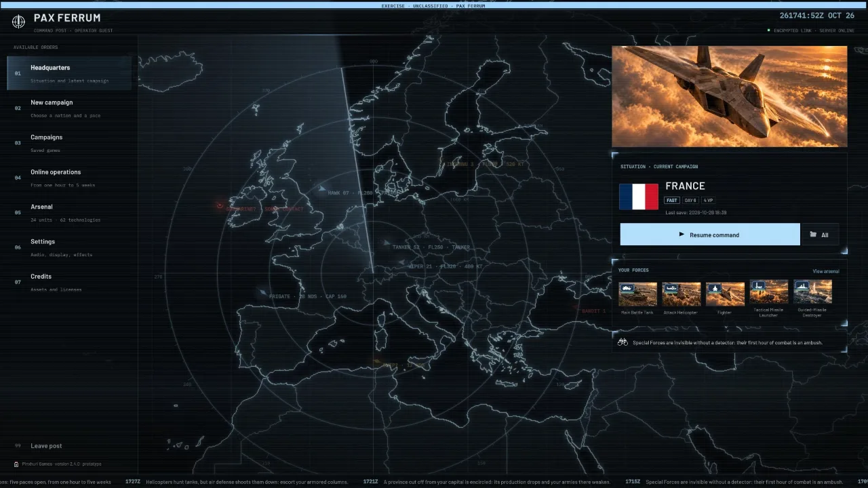Open the Settings menu item

[69, 247]
